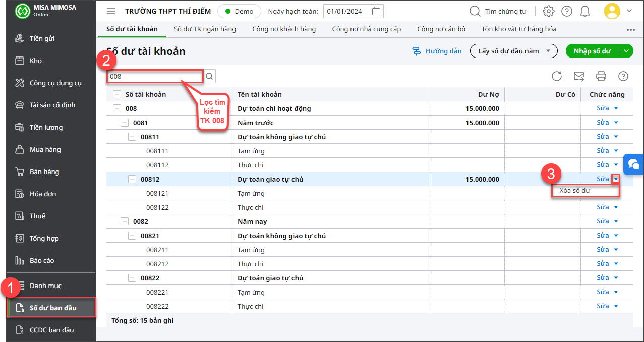Screen dimensions: 644x342
Task: Click the send email icon in toolbar
Action: (579, 76)
